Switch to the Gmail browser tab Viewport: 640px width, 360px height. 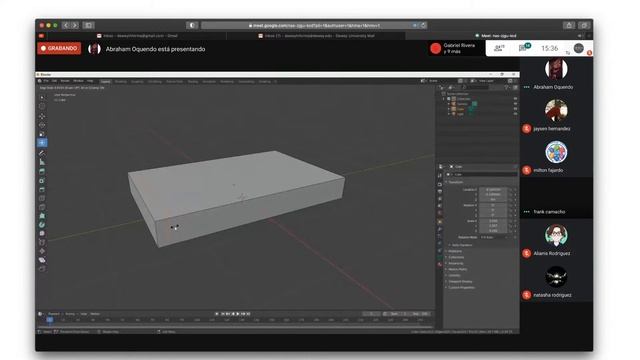click(137, 36)
